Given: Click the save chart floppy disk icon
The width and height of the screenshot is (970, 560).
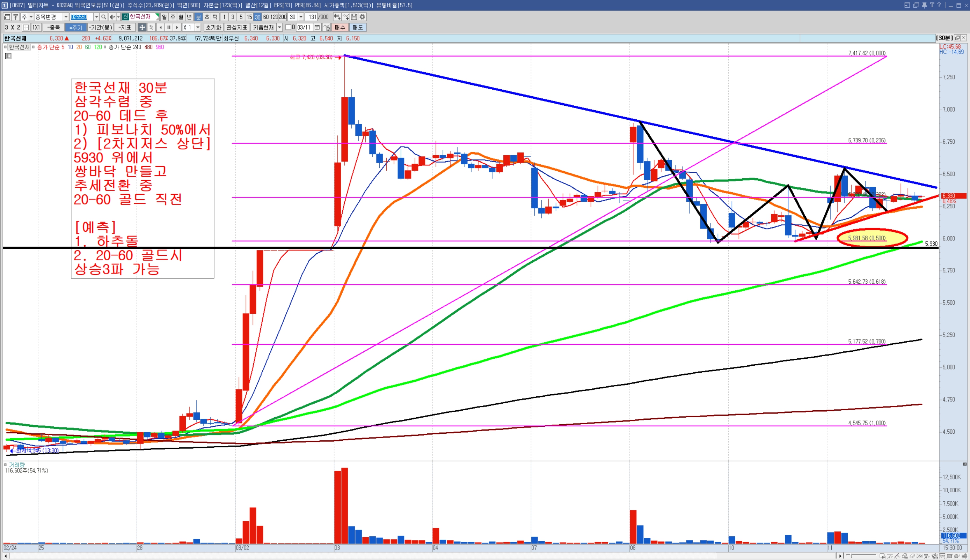Looking at the screenshot, I should pyautogui.click(x=354, y=17).
